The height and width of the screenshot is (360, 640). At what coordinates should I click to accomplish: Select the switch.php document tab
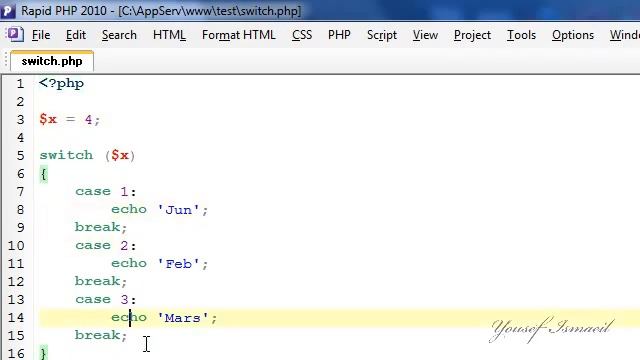(52, 61)
